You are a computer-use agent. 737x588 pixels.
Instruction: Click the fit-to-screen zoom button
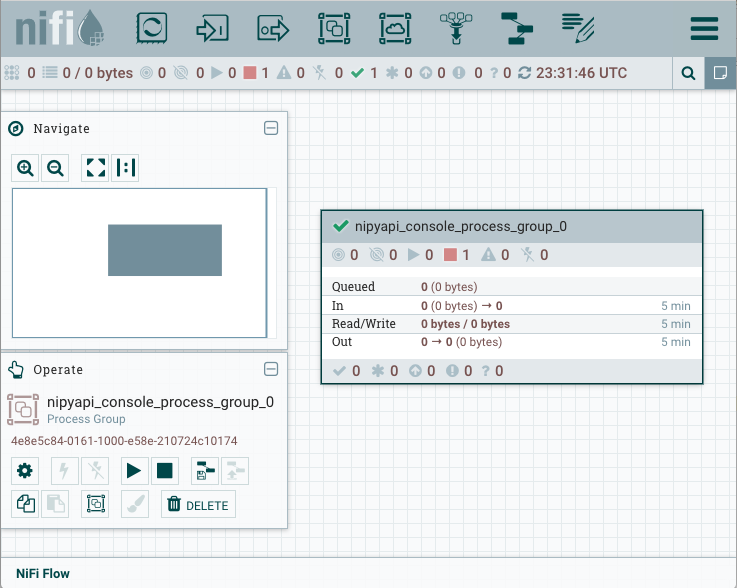(96, 168)
